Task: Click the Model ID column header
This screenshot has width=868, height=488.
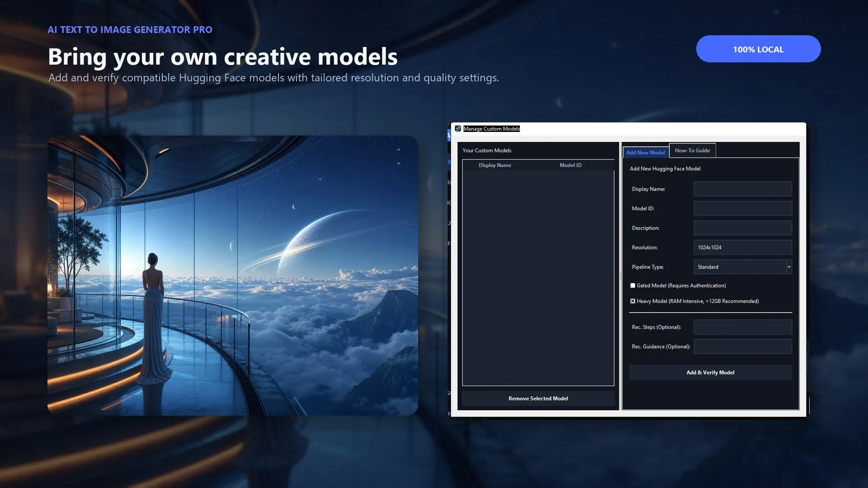Action: [571, 165]
